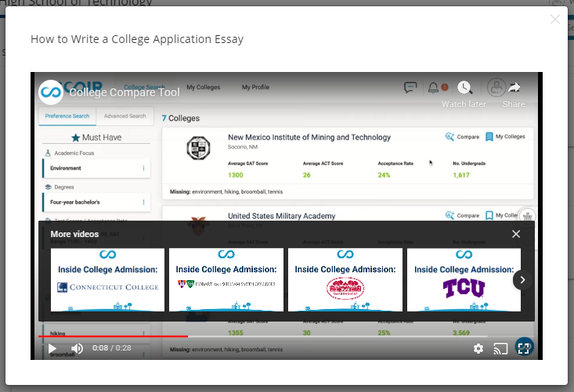This screenshot has height=392, width=574.
Task: Click the dialog title How to Write a College Application Essay
Action: coord(137,39)
